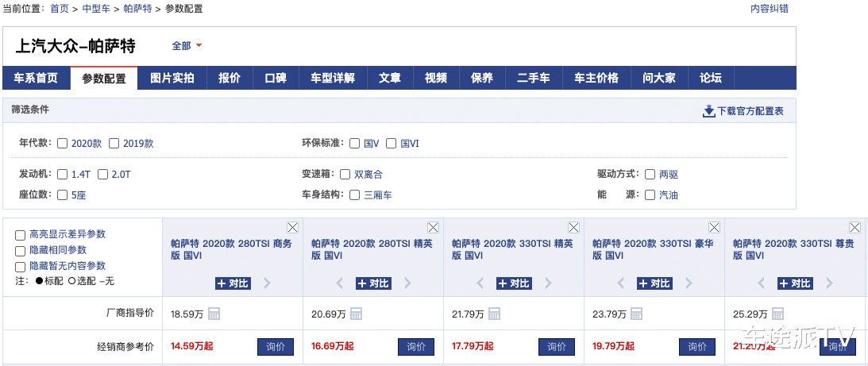
Task: Enable 隐藏暂无内容参数 option
Action: 21,266
